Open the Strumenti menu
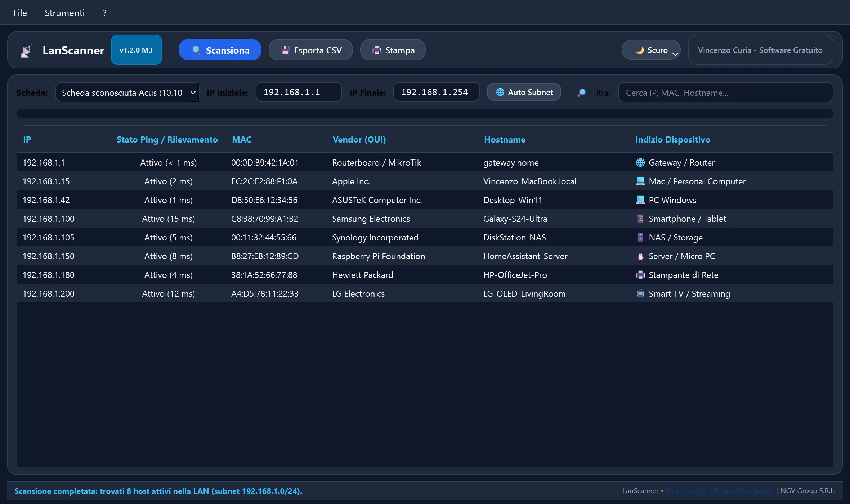The image size is (850, 504). tap(64, 13)
